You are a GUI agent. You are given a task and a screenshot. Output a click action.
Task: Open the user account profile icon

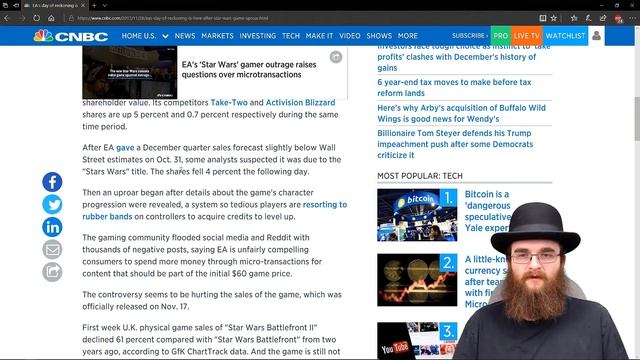pyautogui.click(x=596, y=36)
